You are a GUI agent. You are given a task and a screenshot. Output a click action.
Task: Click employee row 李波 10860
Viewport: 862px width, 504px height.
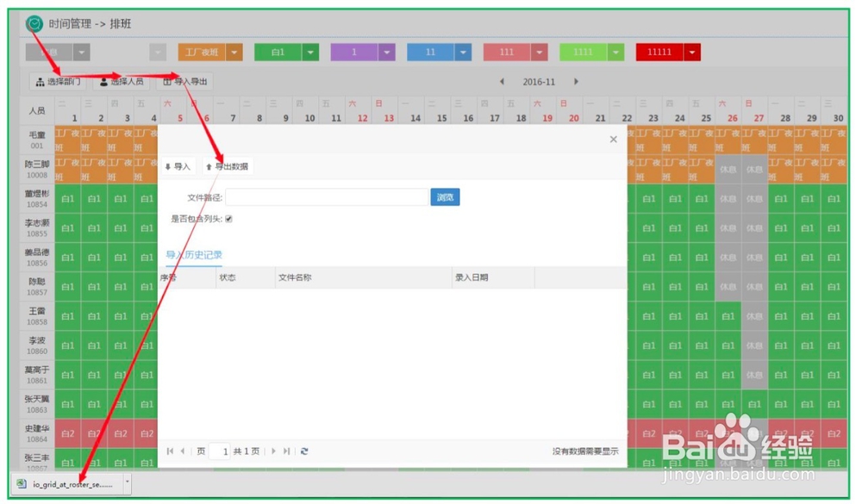tap(37, 345)
